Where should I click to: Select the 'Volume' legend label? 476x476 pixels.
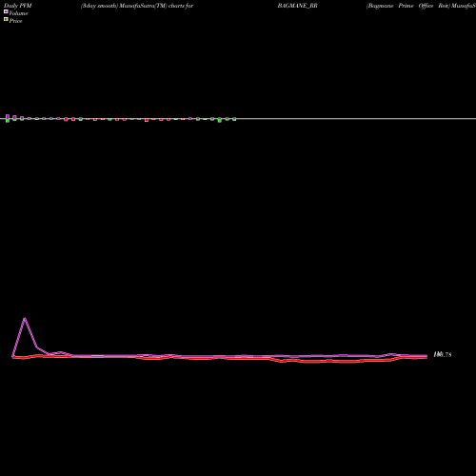[x=18, y=13]
